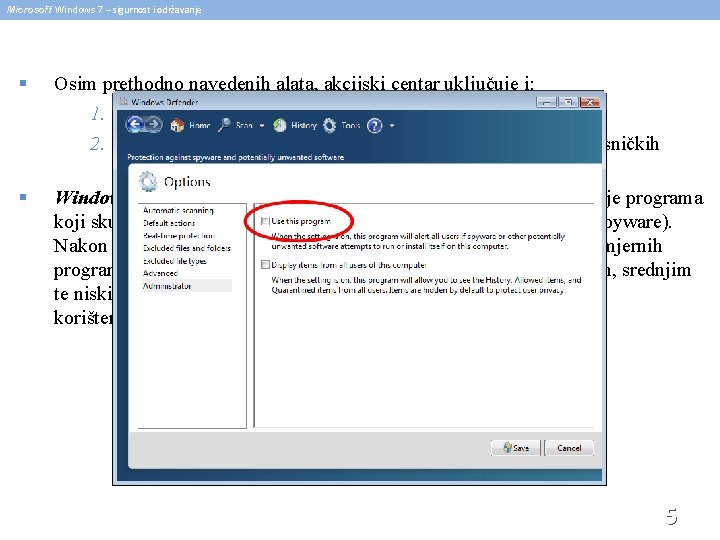Open the History toolbar label

pyautogui.click(x=304, y=125)
